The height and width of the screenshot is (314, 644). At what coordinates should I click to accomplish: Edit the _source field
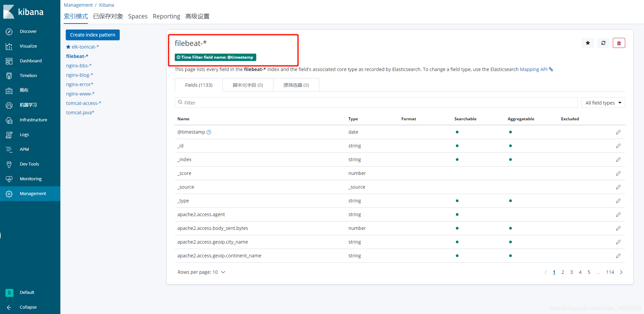[x=618, y=187]
